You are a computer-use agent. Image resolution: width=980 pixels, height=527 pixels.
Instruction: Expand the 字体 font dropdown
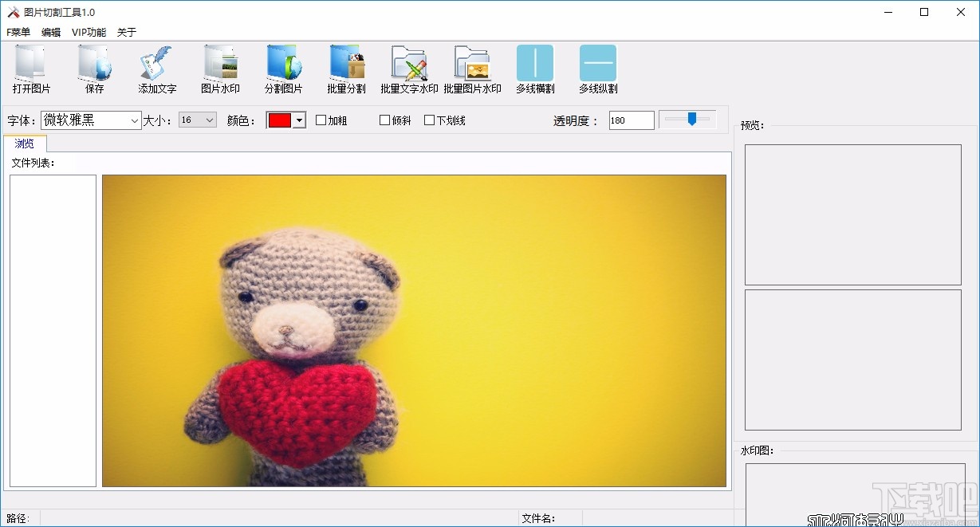point(134,120)
